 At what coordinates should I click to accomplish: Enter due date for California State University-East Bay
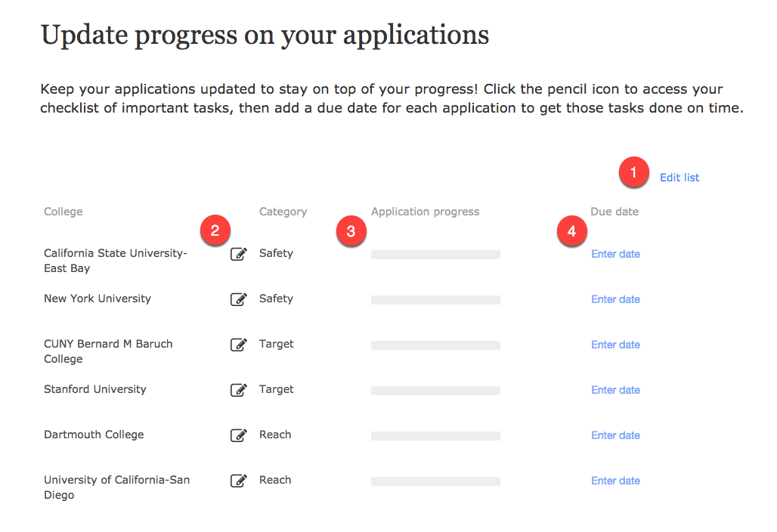click(615, 254)
